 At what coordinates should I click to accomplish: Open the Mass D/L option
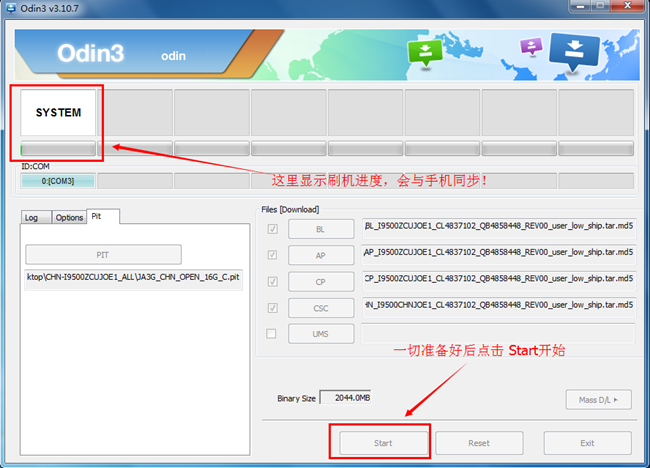point(599,400)
